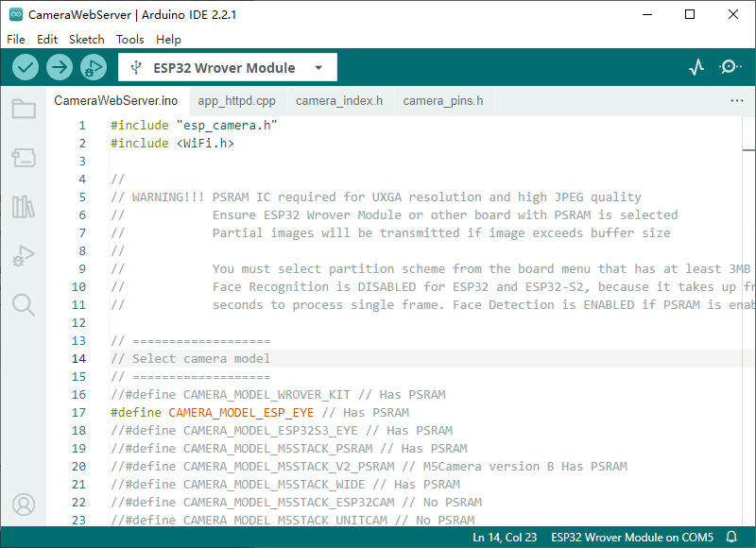
Task: Switch to the app_httpd.cpp tab
Action: click(236, 101)
